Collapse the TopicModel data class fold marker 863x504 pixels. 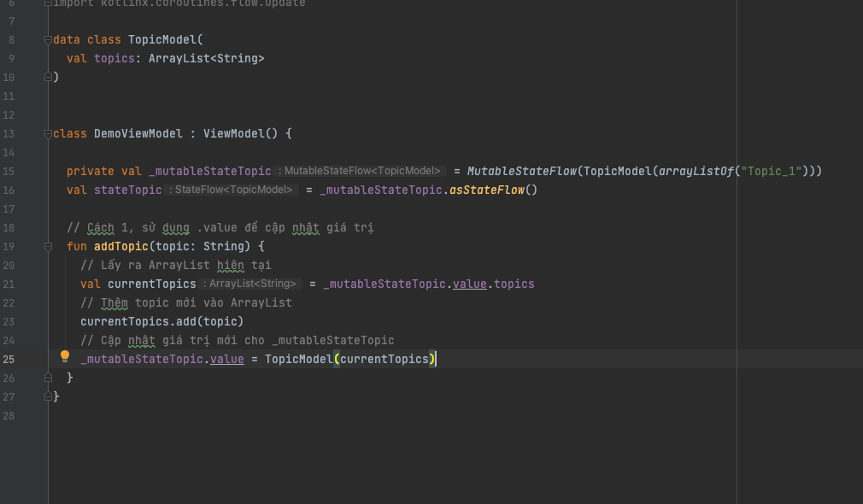tap(49, 40)
